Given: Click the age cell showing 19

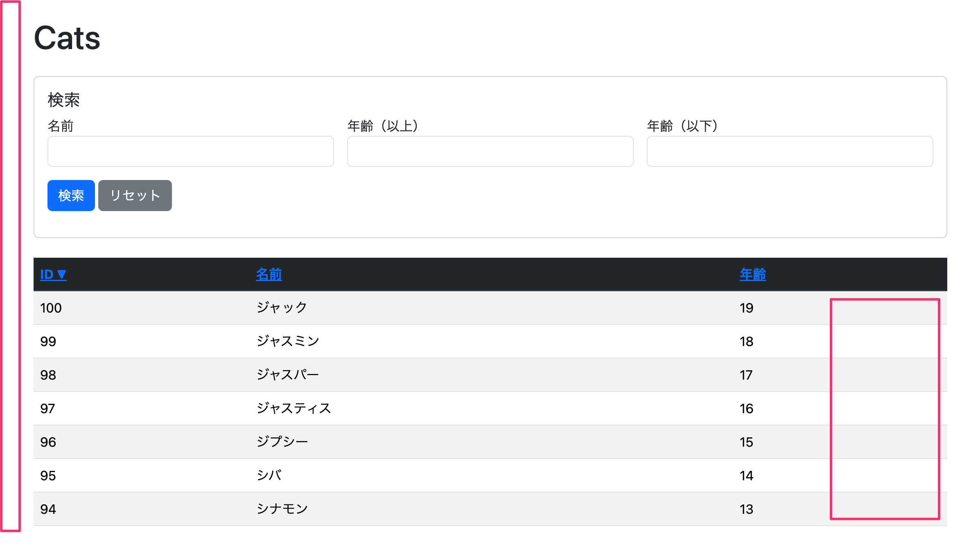Looking at the screenshot, I should pos(746,308).
